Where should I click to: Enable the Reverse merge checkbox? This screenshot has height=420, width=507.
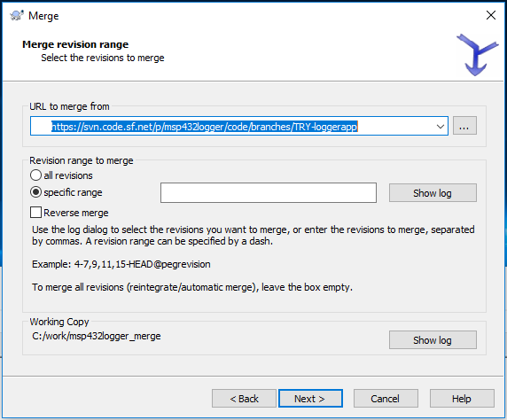point(35,213)
